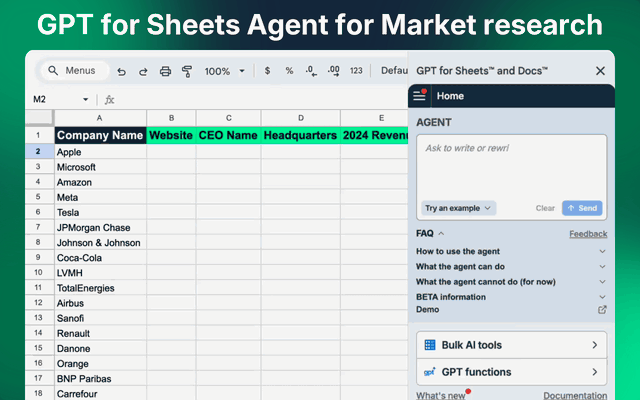
Task: Click the fx formula icon
Action: point(109,100)
